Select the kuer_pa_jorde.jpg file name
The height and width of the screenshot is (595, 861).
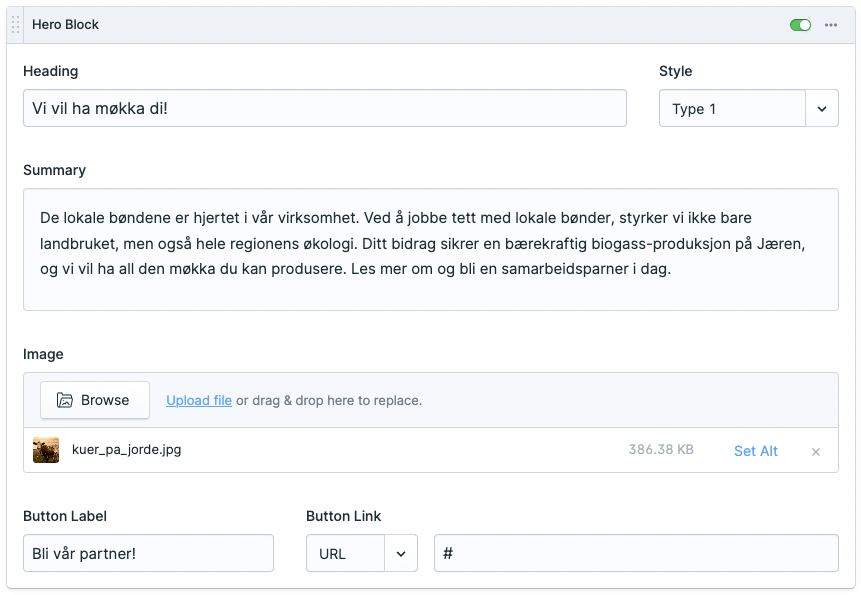click(x=126, y=450)
